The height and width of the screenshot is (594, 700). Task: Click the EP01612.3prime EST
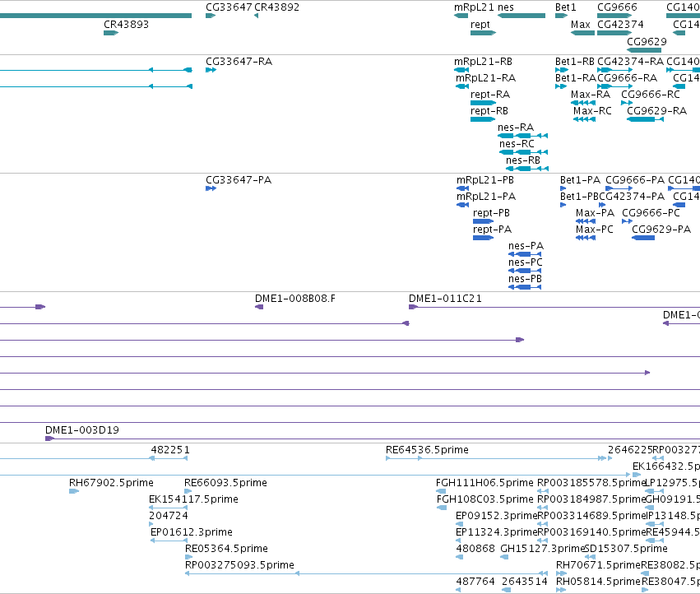click(x=192, y=532)
